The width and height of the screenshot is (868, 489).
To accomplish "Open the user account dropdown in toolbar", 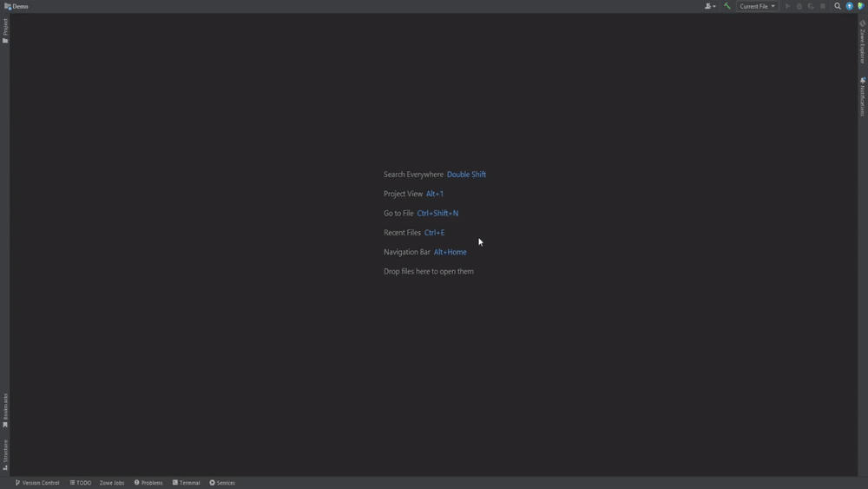I will click(710, 6).
